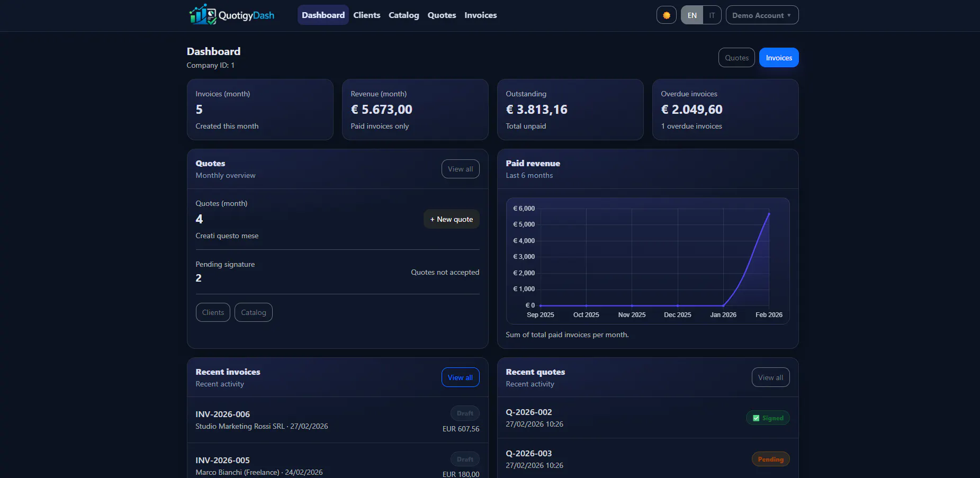Open the Dashboard nav item
980x478 pixels.
coord(323,15)
